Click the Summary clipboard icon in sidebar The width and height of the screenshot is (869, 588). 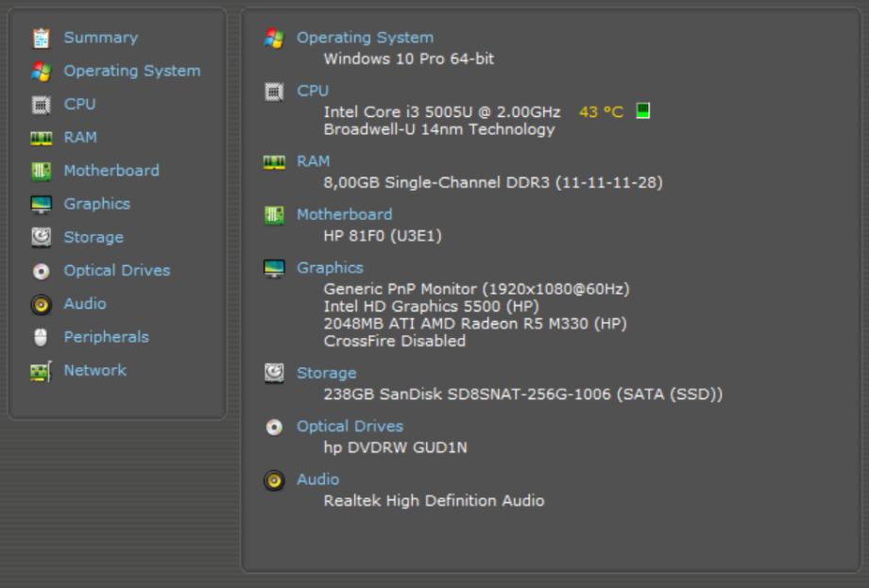coord(41,38)
